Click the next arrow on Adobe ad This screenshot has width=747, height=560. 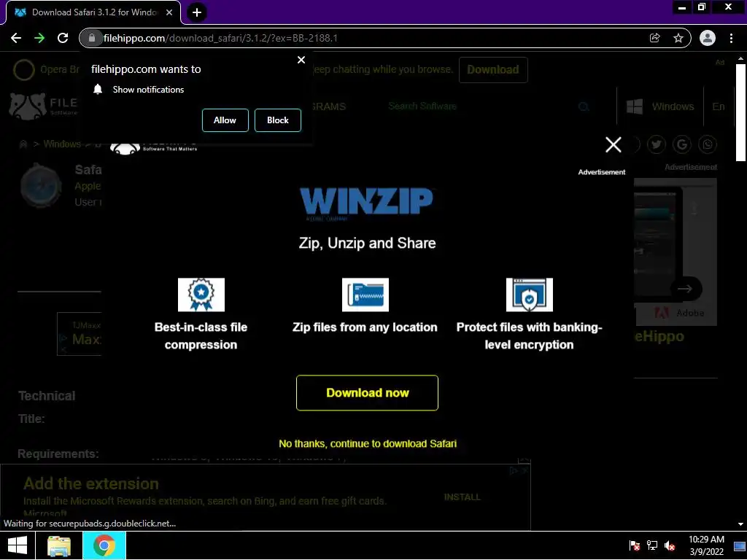click(686, 289)
